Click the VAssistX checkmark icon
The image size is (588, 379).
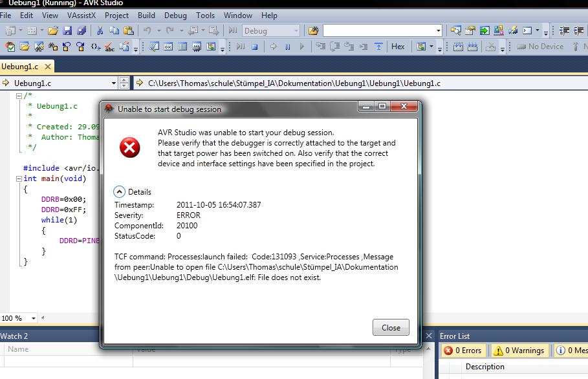coord(10,47)
